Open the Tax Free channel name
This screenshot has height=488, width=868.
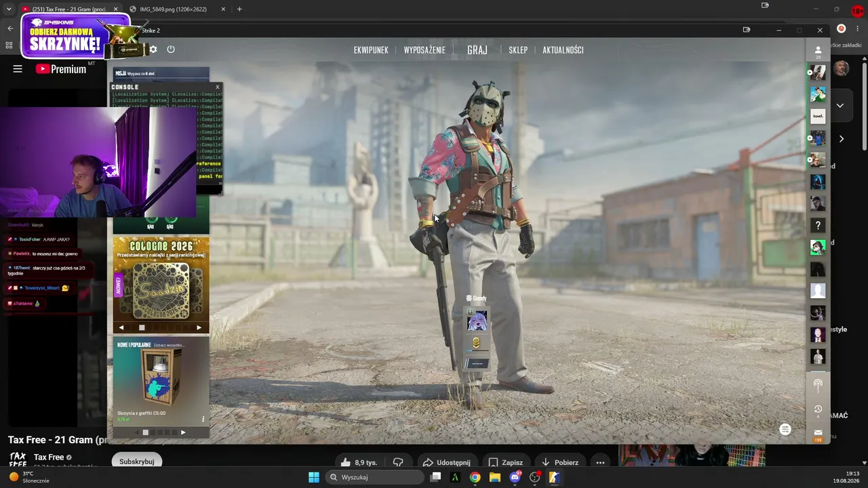click(x=49, y=457)
